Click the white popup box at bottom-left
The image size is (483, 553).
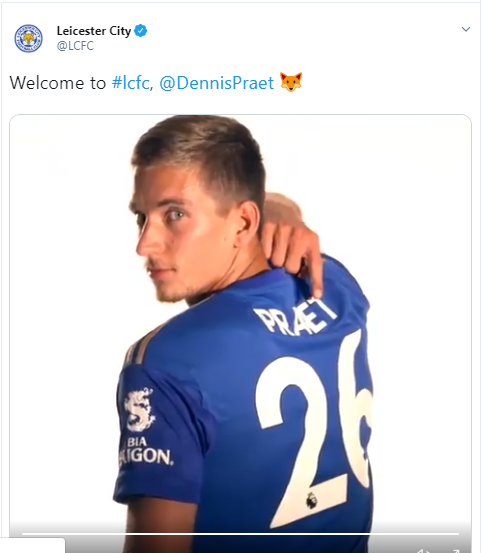click(32, 546)
